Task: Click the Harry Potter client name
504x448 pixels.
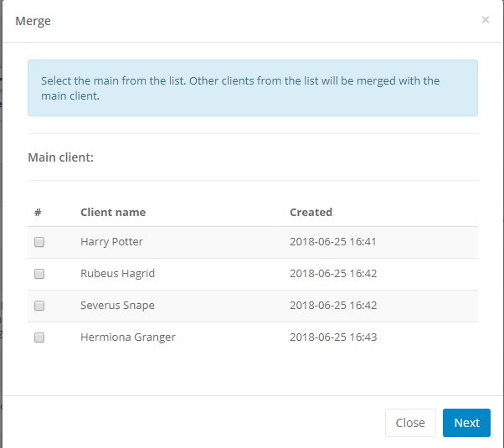Action: click(x=111, y=242)
